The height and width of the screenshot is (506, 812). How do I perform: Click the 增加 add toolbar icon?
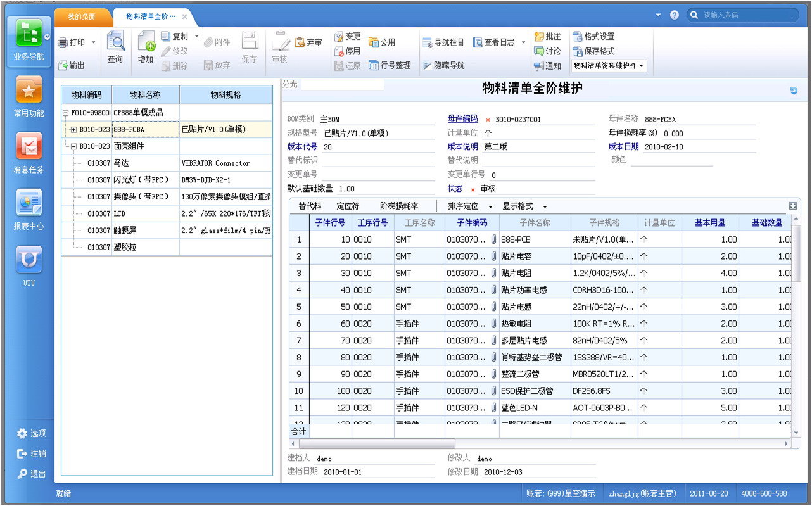pos(146,42)
